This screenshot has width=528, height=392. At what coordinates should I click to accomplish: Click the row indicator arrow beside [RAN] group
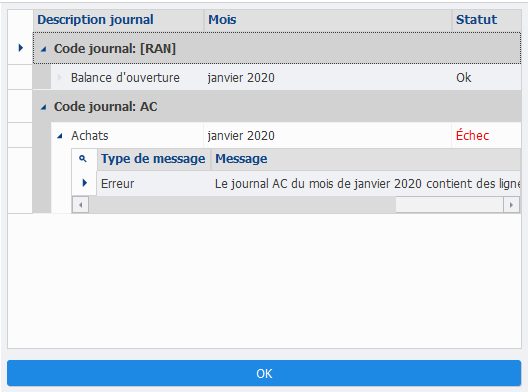21,48
